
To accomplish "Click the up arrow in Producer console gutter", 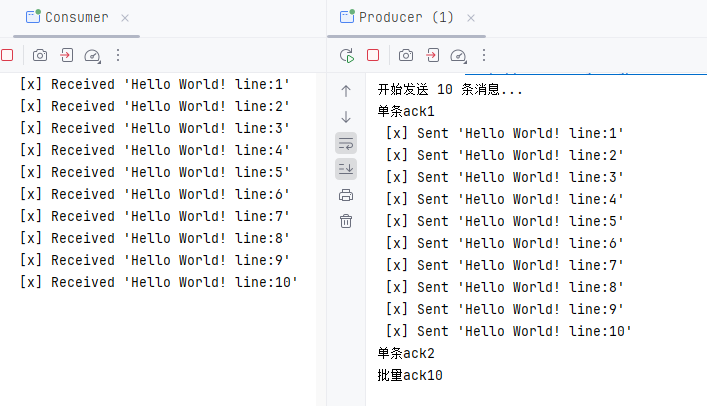I will pos(346,91).
